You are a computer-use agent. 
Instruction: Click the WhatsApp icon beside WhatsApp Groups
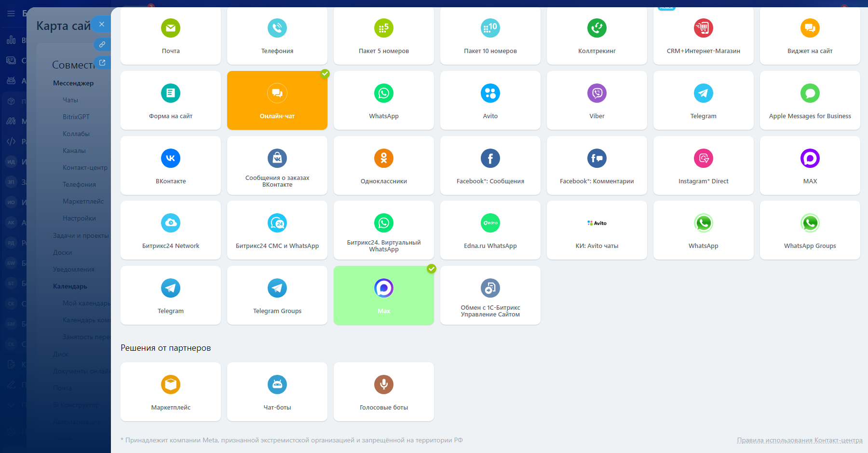704,223
